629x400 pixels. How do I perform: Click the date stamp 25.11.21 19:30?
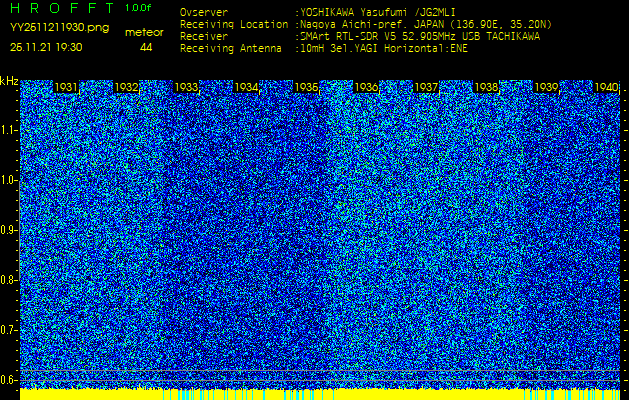[46, 47]
